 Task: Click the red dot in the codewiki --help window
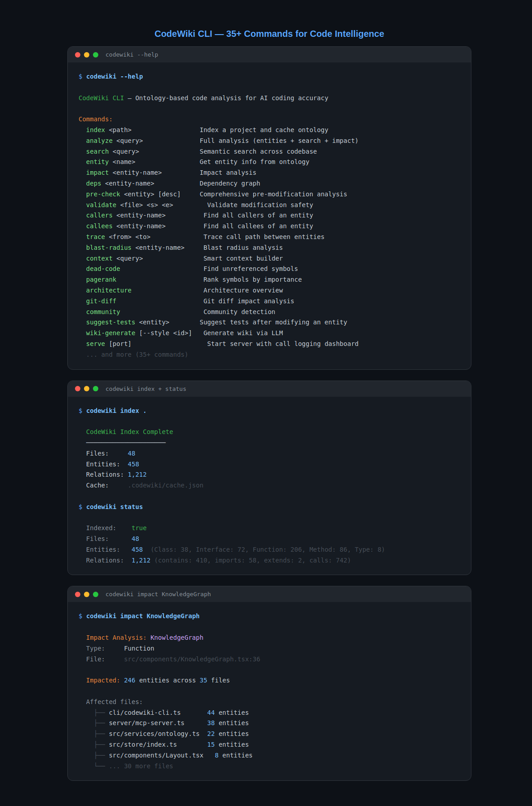(78, 55)
